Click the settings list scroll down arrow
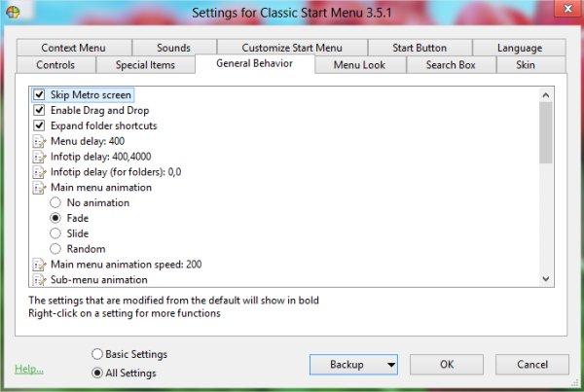This screenshot has height=392, width=584. 546,279
